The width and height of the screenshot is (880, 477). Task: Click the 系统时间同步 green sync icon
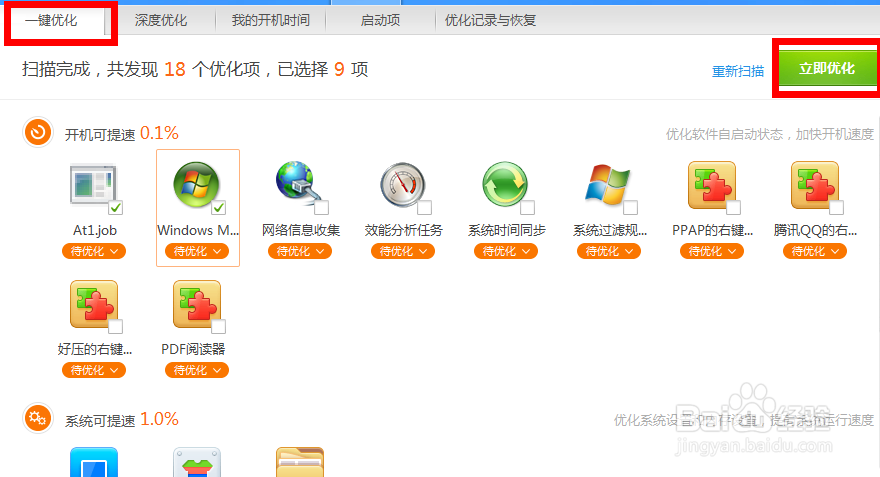(x=505, y=184)
